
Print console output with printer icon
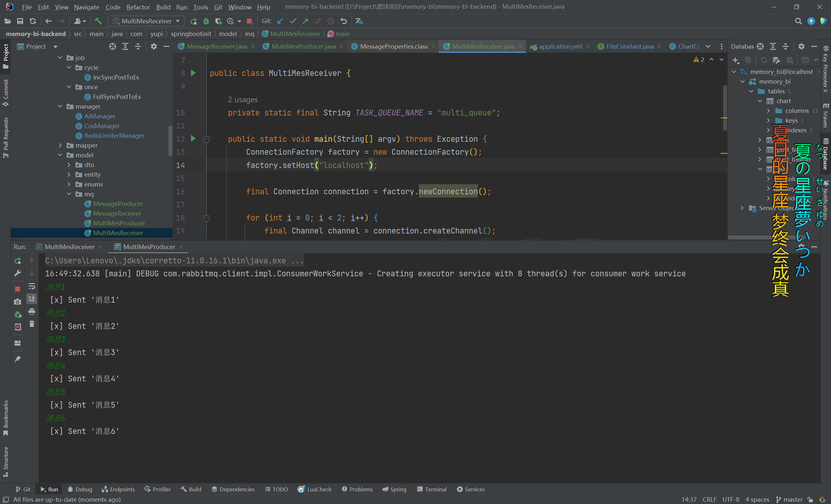click(x=32, y=311)
